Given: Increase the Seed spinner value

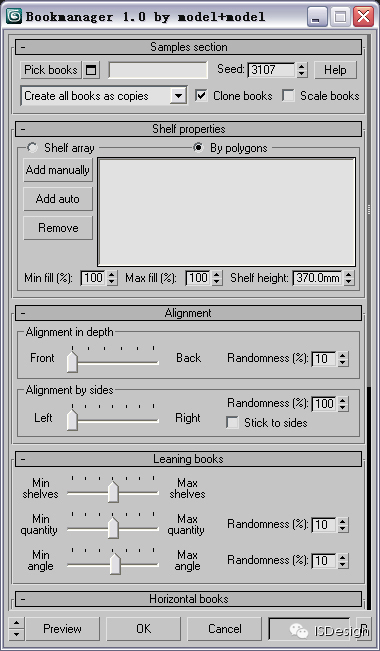Looking at the screenshot, I should pyautogui.click(x=302, y=66).
